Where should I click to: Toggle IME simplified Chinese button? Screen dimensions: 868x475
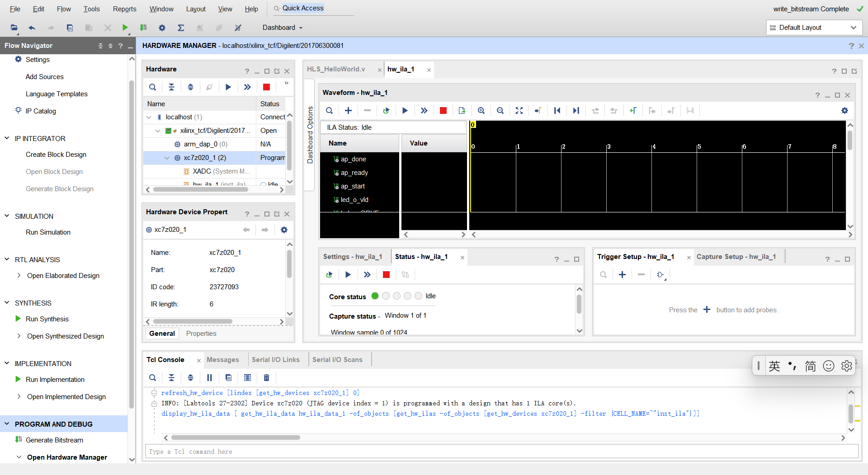coord(810,366)
